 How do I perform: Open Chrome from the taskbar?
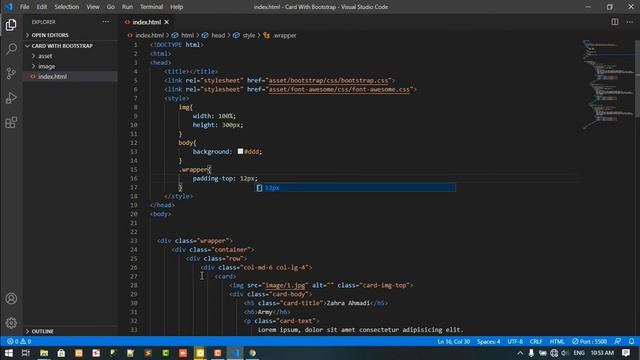tap(253, 353)
